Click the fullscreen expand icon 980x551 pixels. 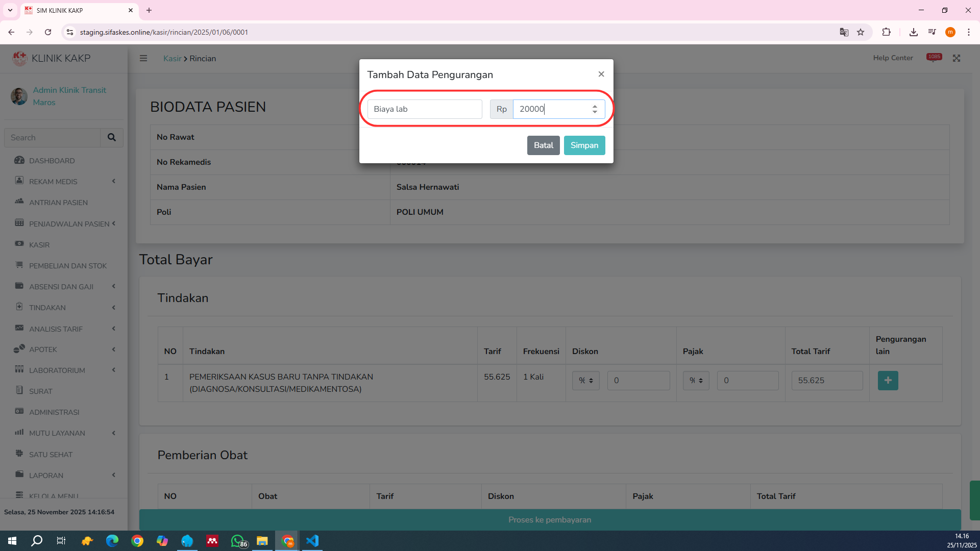tap(957, 59)
